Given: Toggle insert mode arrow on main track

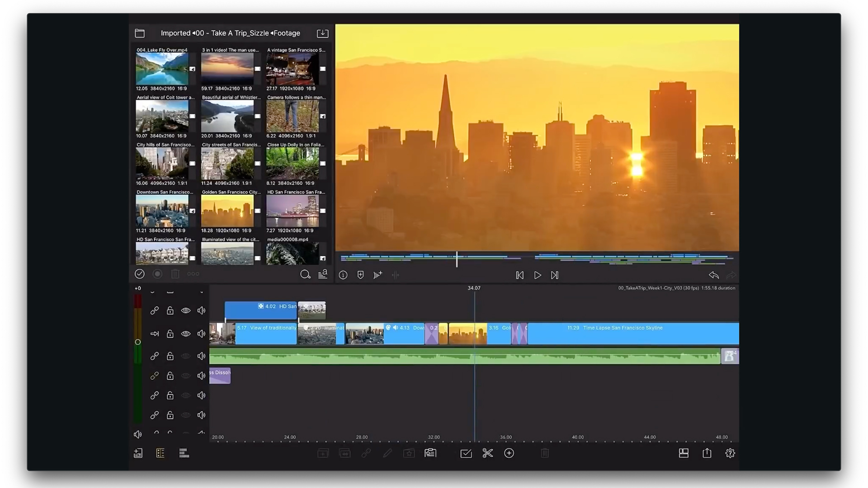Looking at the screenshot, I should click(x=155, y=334).
